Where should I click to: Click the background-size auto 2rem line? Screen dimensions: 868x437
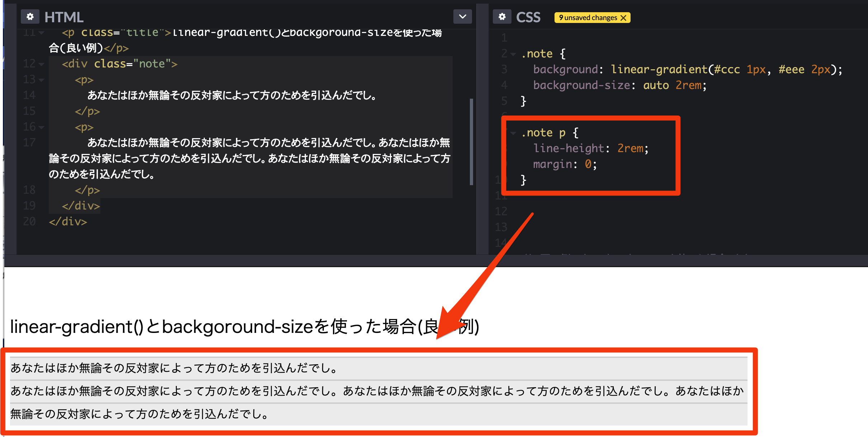[x=619, y=85]
